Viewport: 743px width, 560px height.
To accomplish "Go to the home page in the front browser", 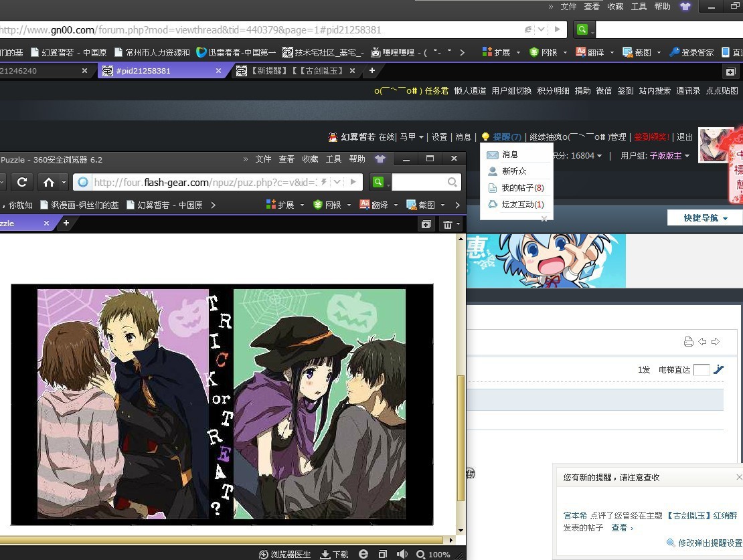I will (x=49, y=182).
